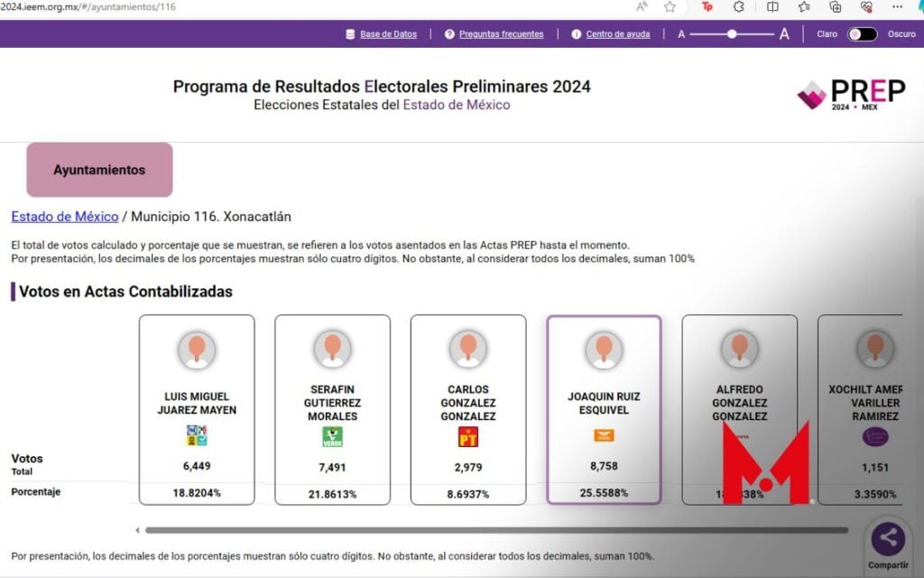
Task: Click the split screen browser icon
Action: 772,7
